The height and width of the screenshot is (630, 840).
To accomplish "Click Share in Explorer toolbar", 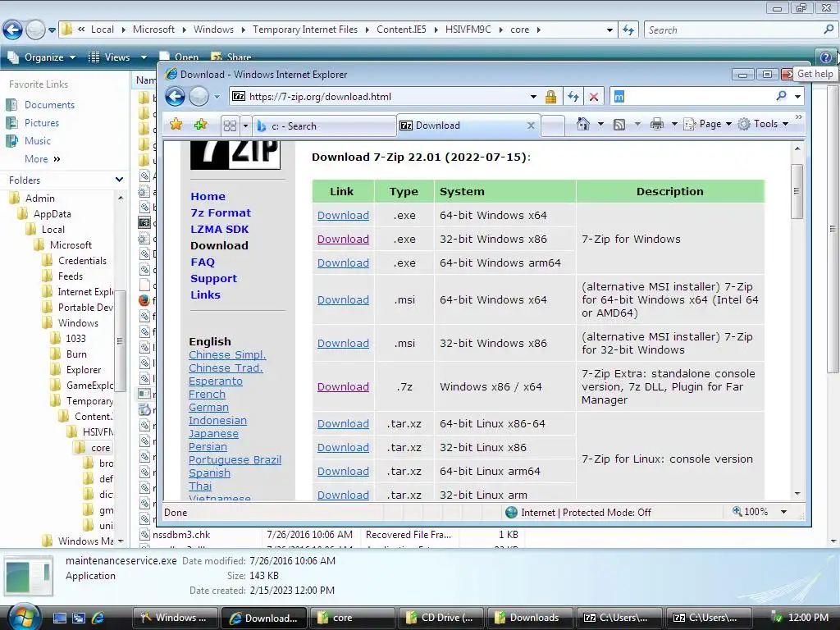I will (x=231, y=57).
